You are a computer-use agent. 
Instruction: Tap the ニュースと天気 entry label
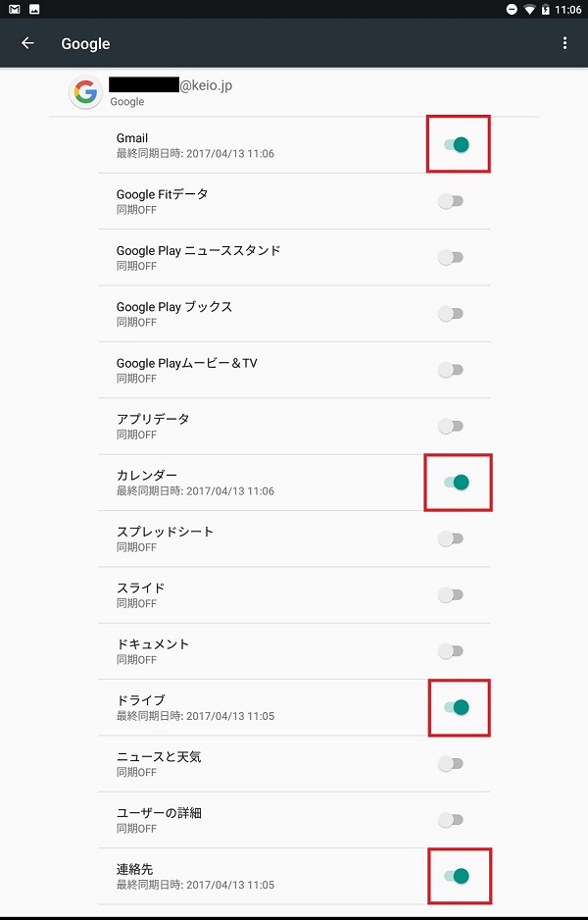(x=159, y=757)
